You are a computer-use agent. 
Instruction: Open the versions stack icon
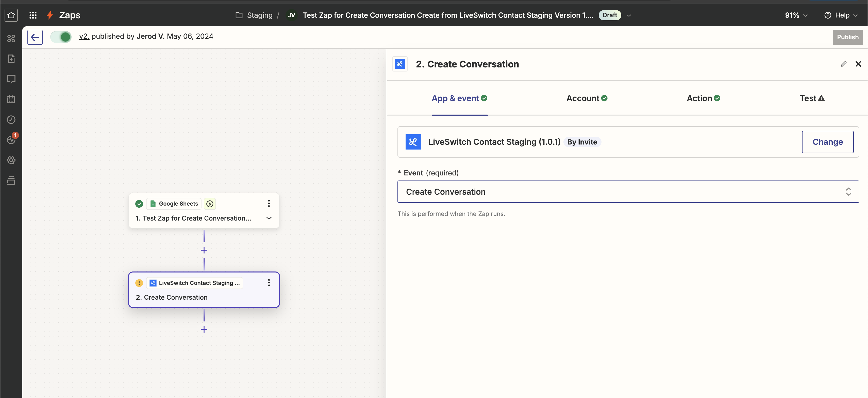tap(11, 180)
